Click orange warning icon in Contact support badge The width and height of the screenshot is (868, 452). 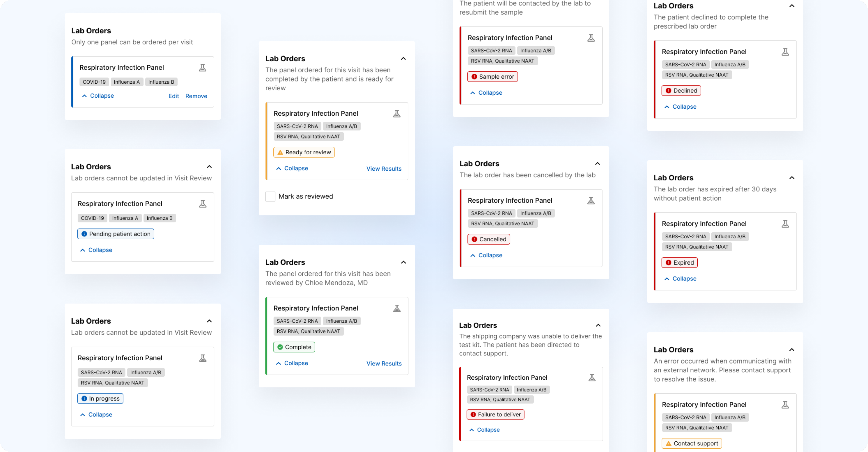pyautogui.click(x=669, y=444)
